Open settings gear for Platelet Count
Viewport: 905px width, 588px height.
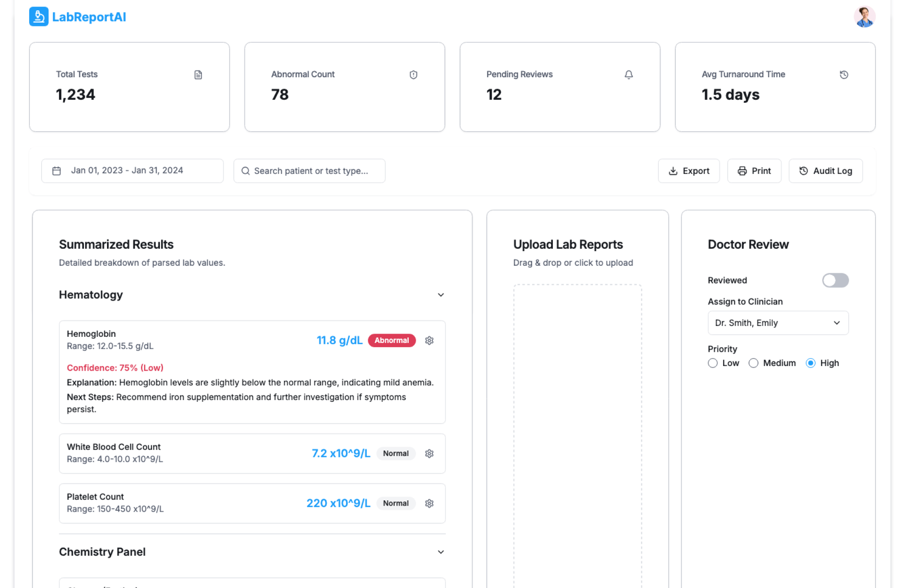pos(429,504)
